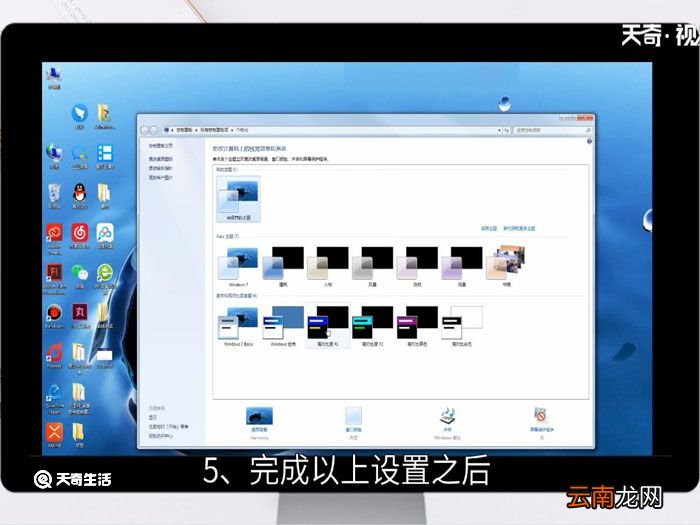This screenshot has width=700, height=525.
Task: Open the Recycle Bin desktop icon
Action: tap(54, 196)
